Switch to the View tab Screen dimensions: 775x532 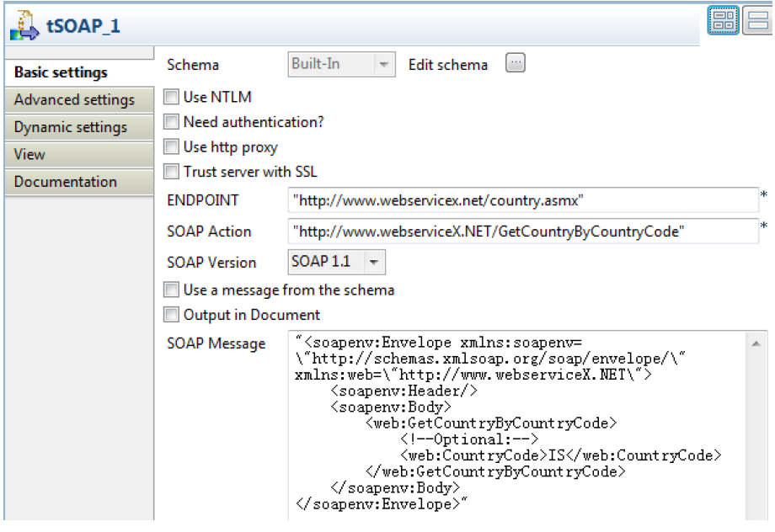[x=30, y=155]
